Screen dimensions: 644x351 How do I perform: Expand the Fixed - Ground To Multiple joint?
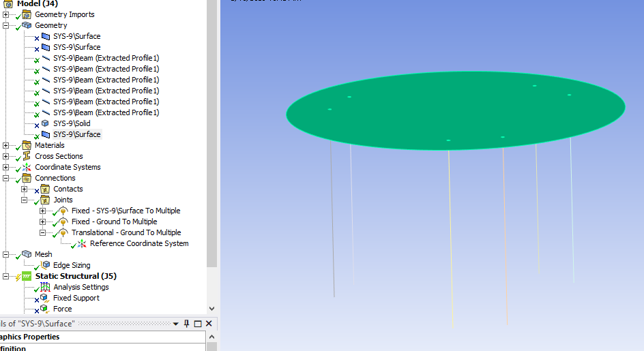tap(42, 222)
